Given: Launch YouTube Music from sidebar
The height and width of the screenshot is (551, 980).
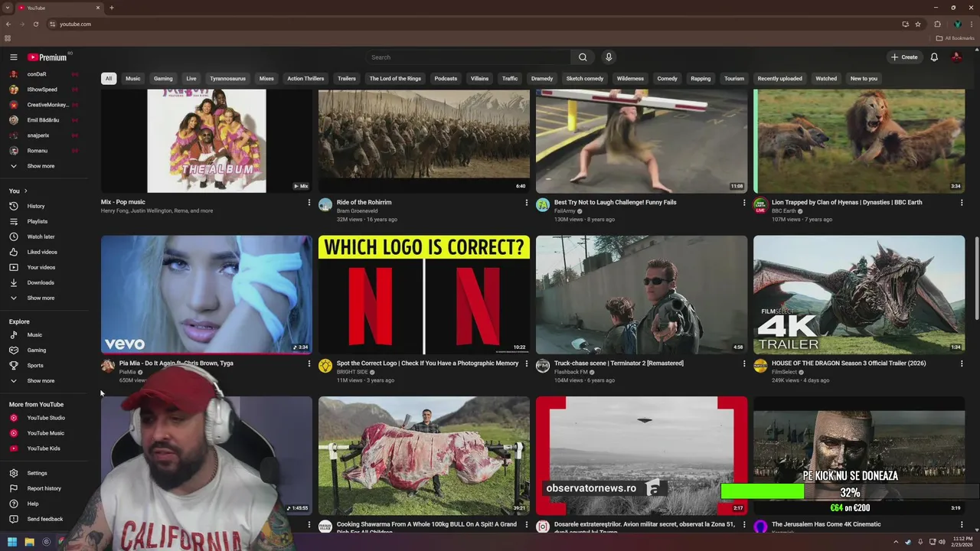Looking at the screenshot, I should [45, 433].
